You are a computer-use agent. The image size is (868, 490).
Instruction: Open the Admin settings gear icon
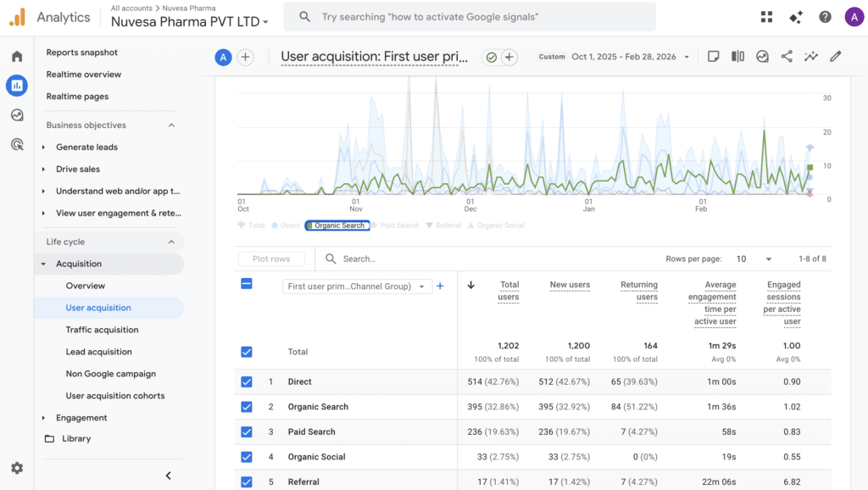[17, 468]
